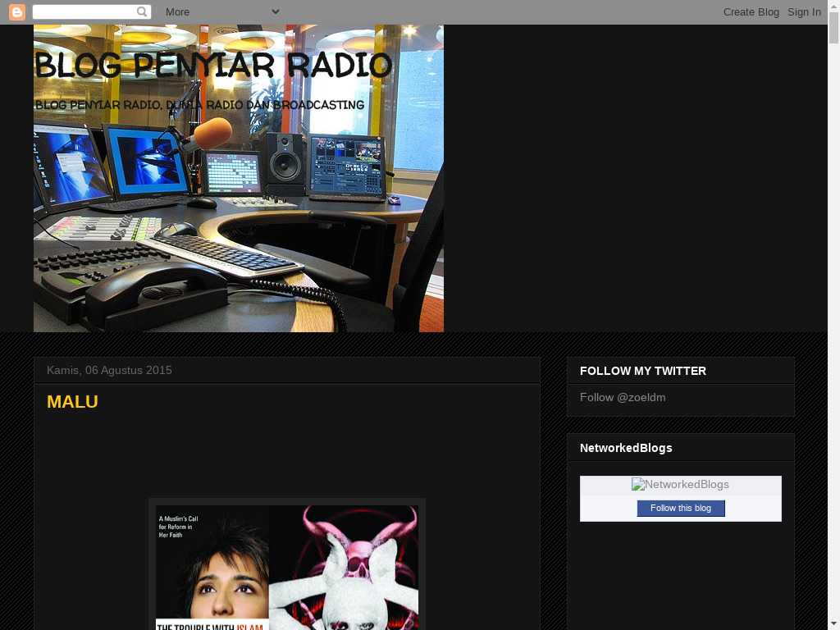840x630 pixels.
Task: Select the NetworkedBlogs widget heading
Action: (x=626, y=448)
